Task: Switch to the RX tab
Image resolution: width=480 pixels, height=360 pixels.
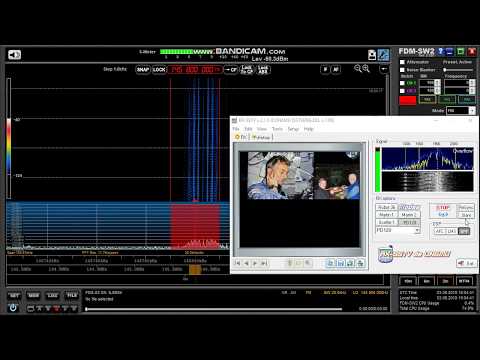Action: point(241,137)
